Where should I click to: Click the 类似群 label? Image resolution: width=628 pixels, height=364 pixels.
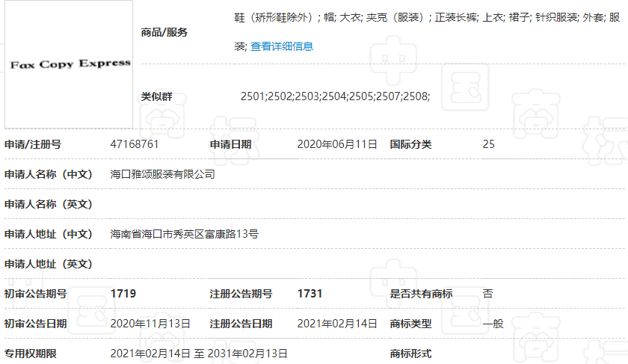coord(156,96)
